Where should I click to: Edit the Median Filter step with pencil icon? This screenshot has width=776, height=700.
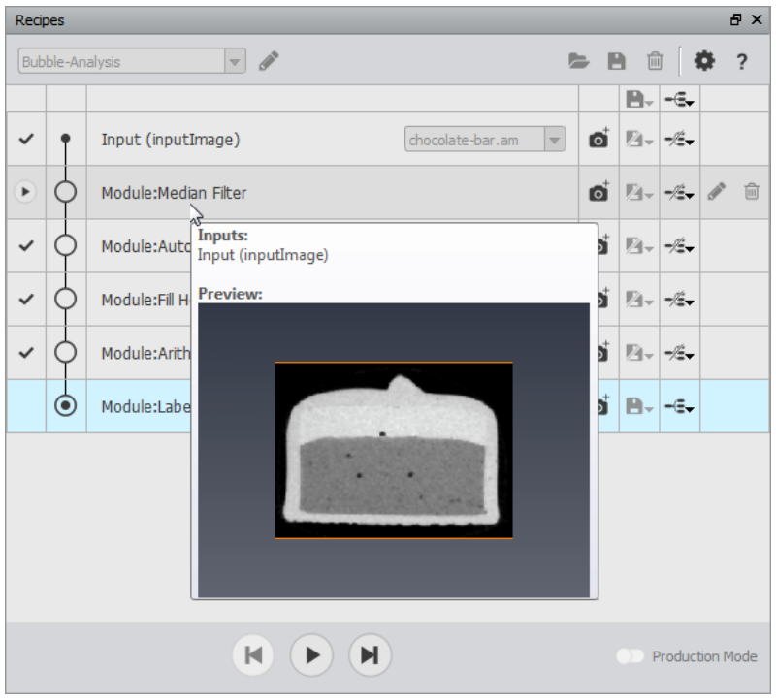[x=716, y=191]
